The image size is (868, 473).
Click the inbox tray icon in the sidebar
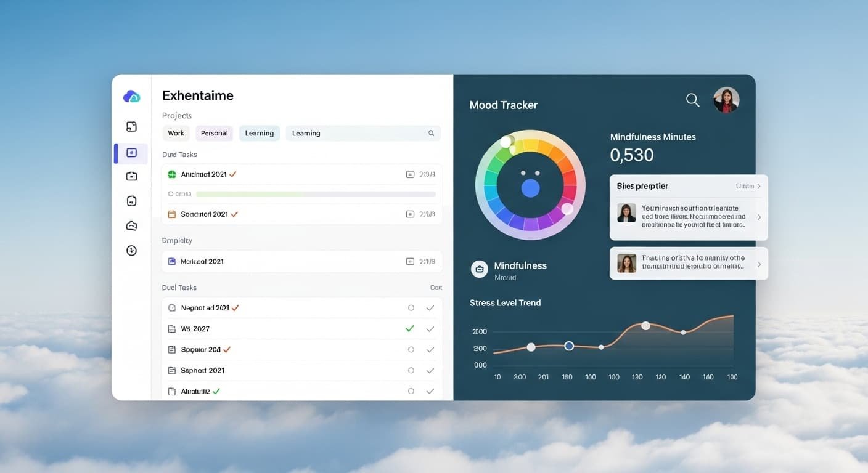coord(131,225)
